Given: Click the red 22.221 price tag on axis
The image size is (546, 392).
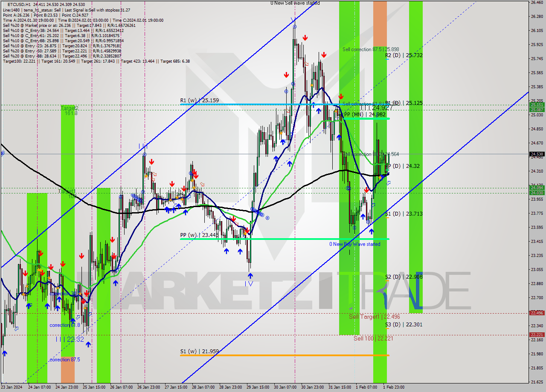Looking at the screenshot, I should click(x=537, y=334).
